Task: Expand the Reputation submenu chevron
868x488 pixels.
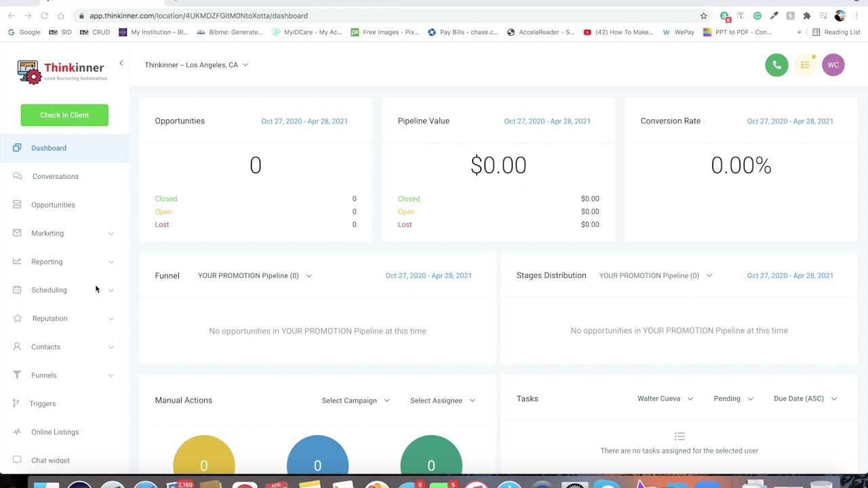Action: pyautogui.click(x=111, y=319)
